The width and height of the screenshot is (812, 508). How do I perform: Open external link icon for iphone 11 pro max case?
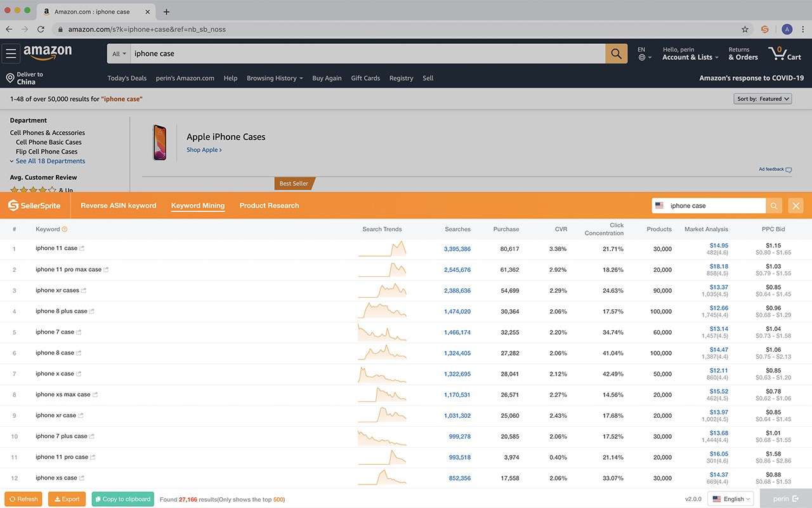pyautogui.click(x=106, y=269)
